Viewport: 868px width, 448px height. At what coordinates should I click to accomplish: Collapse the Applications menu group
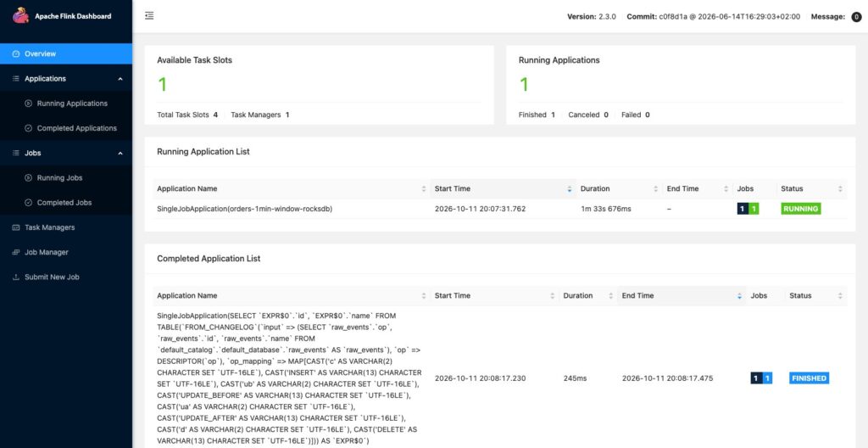[x=66, y=79]
